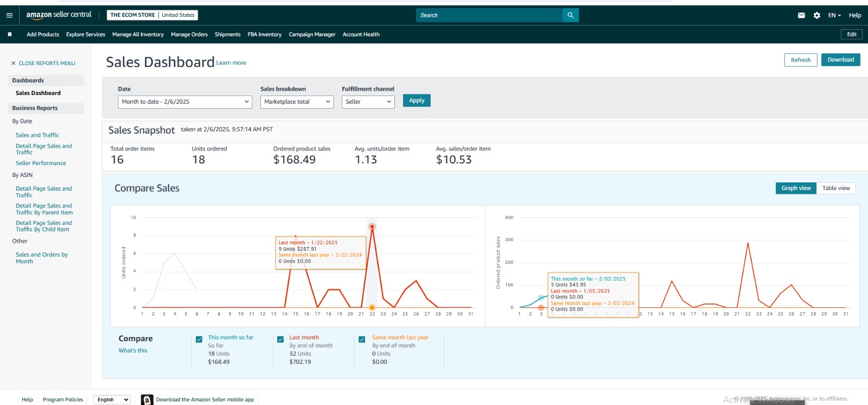Open the settings gear icon

tap(816, 15)
